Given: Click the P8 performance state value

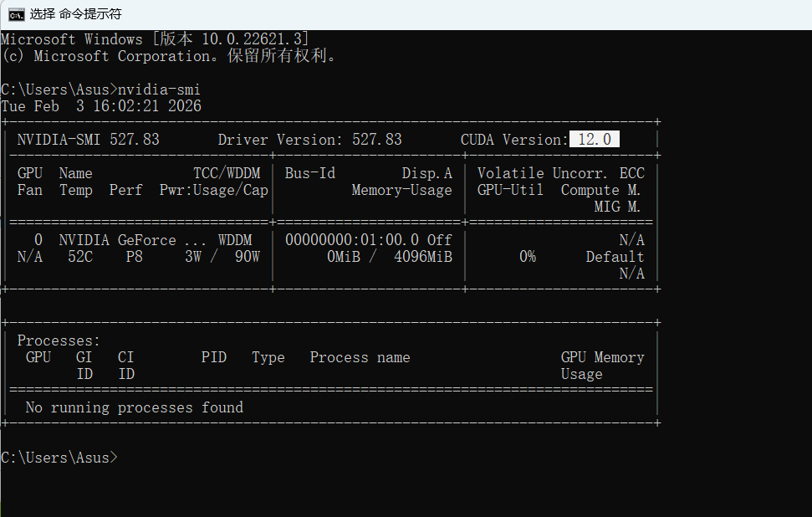Looking at the screenshot, I should [134, 257].
